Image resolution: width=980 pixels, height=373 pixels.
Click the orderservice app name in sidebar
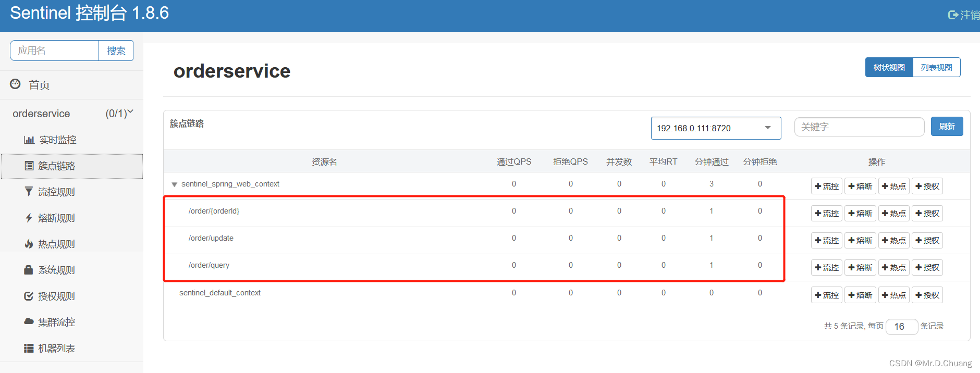pos(41,114)
